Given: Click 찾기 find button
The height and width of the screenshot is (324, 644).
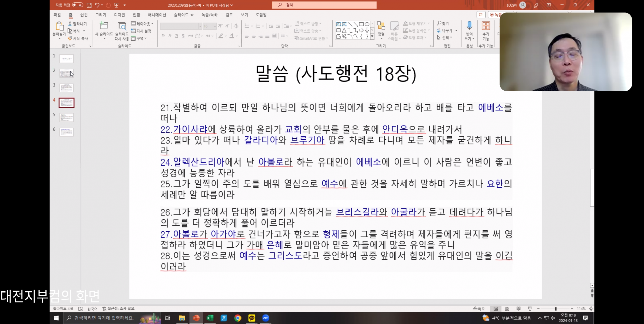Looking at the screenshot, I should [443, 24].
